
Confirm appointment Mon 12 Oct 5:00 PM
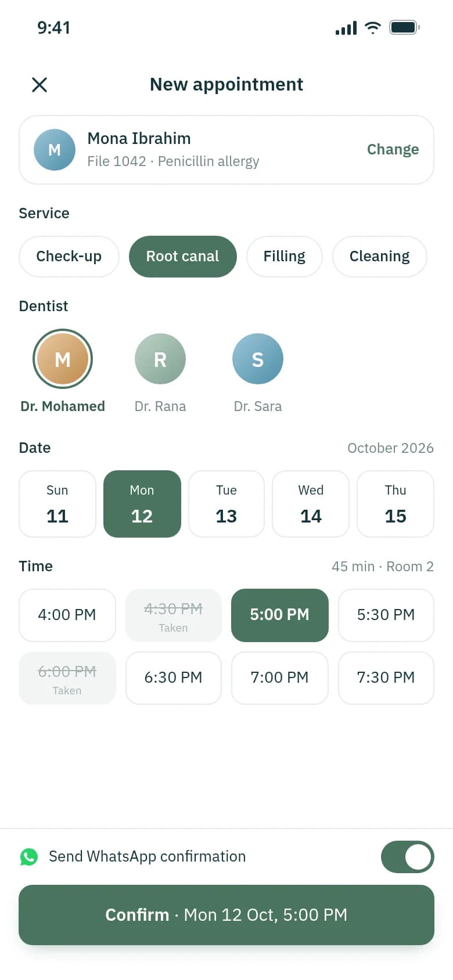227,915
